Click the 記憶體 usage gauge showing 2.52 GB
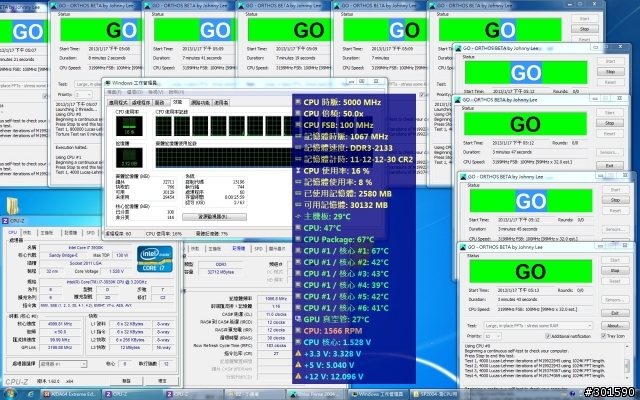 click(x=129, y=158)
